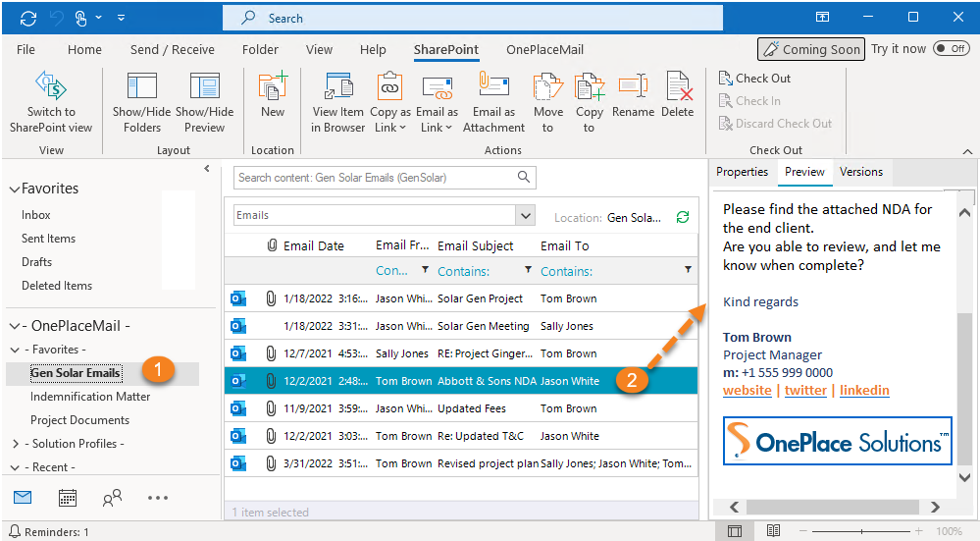
Task: Click Copy as Link
Action: pos(390,102)
